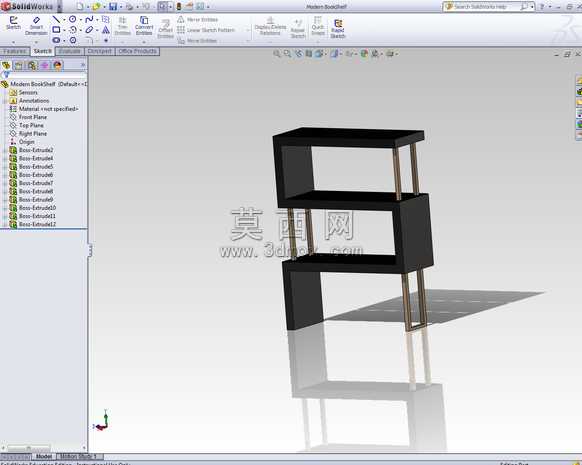Viewport: 582px width, 465px height.
Task: Toggle the Rapid Sketch button
Action: click(x=338, y=29)
